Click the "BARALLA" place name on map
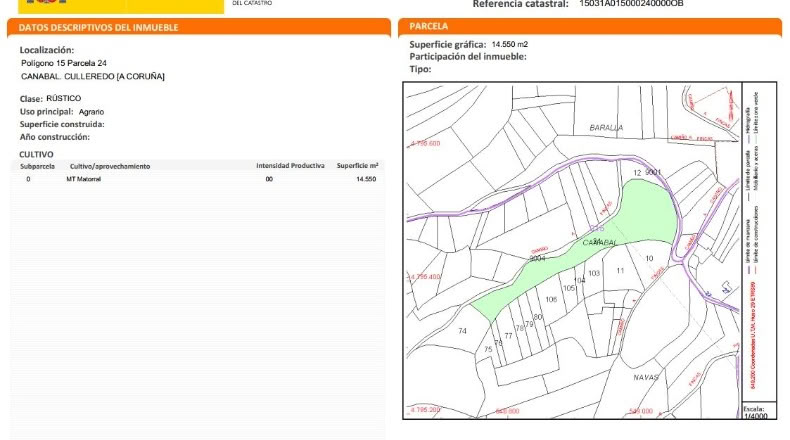This screenshot has height=440, width=790. (x=606, y=128)
